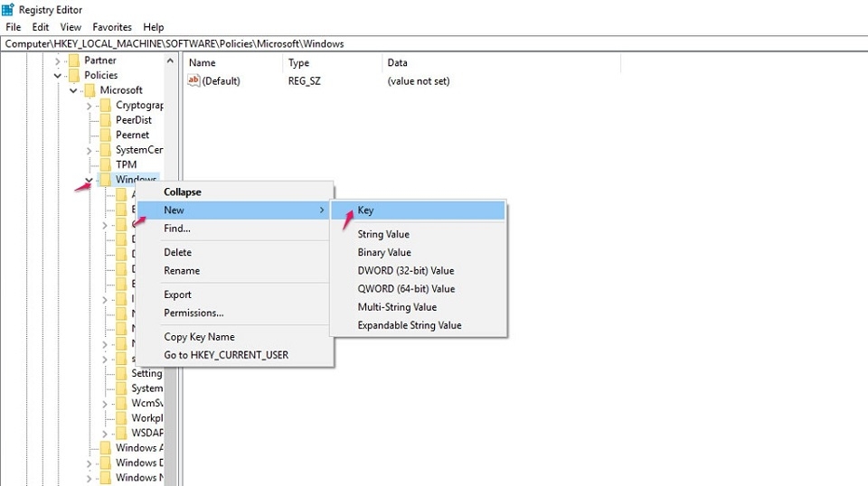Viewport: 868px width, 486px height.
Task: Open the Favorites menu
Action: coord(112,27)
